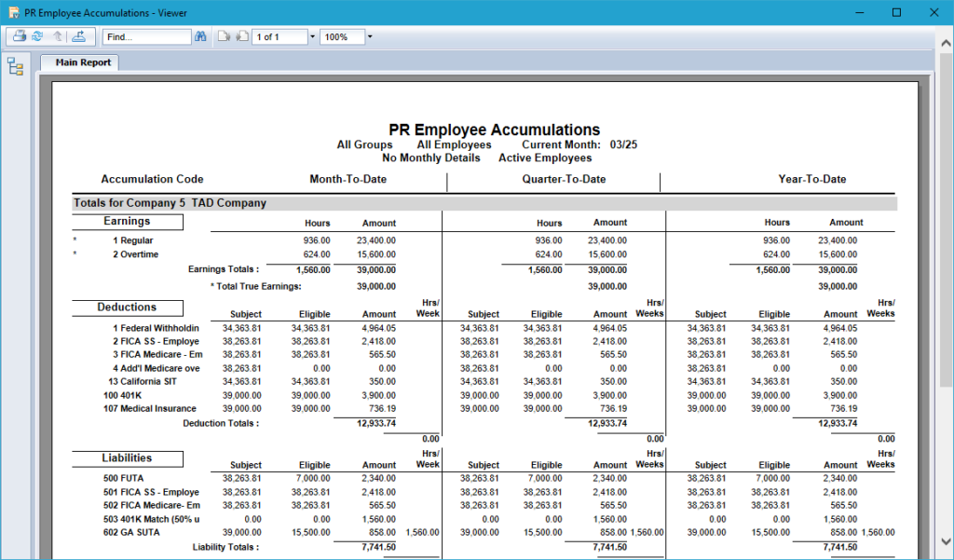This screenshot has height=560, width=954.
Task: Click the Export report icon
Action: [78, 36]
